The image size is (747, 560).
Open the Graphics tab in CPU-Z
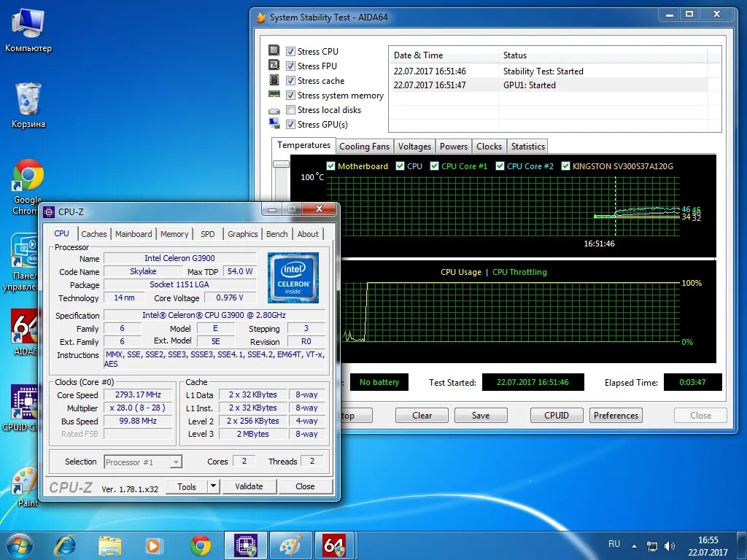pyautogui.click(x=242, y=234)
